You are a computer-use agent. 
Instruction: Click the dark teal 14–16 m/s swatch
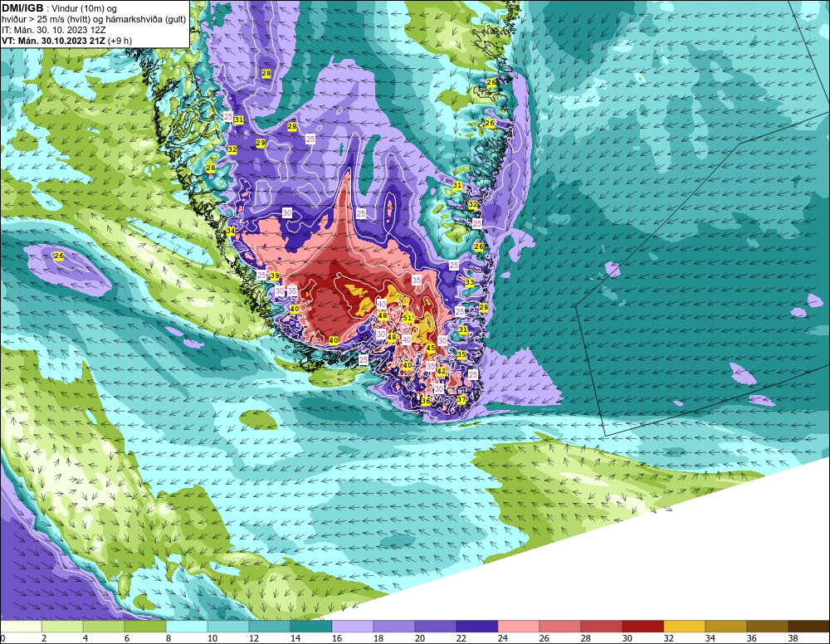coord(311,627)
